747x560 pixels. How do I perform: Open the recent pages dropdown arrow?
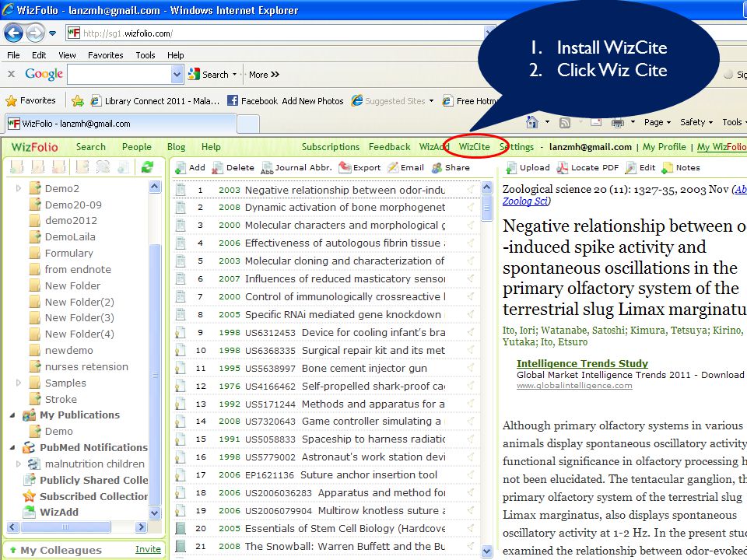click(52, 33)
